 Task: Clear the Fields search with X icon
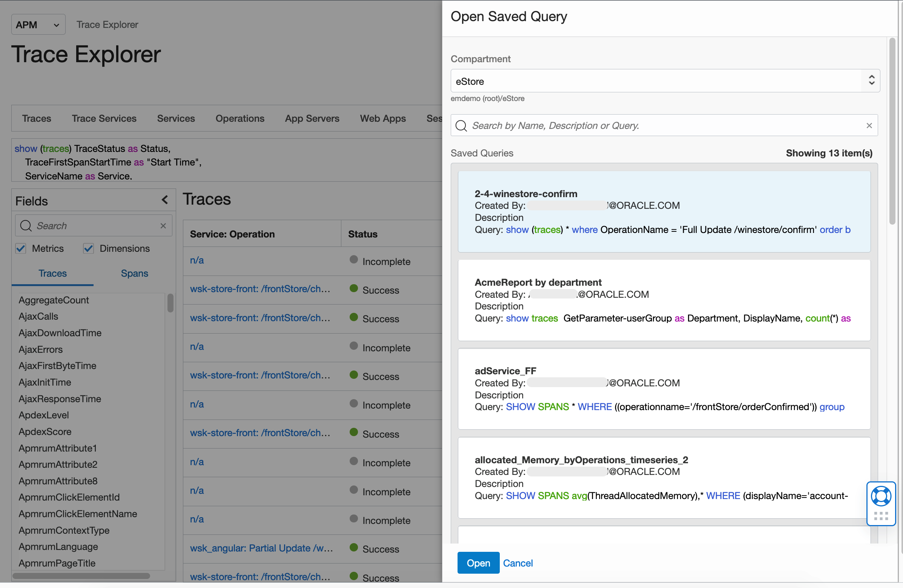[x=163, y=225]
